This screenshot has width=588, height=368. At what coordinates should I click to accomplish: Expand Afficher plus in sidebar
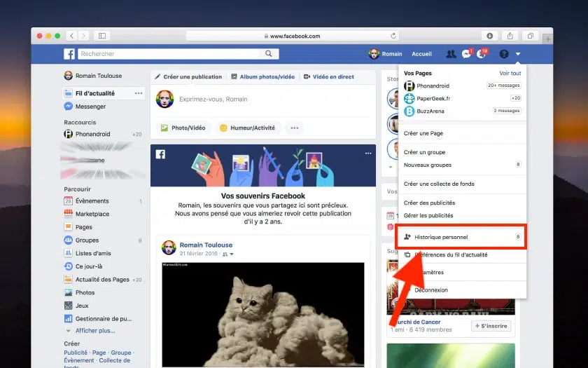tap(94, 330)
